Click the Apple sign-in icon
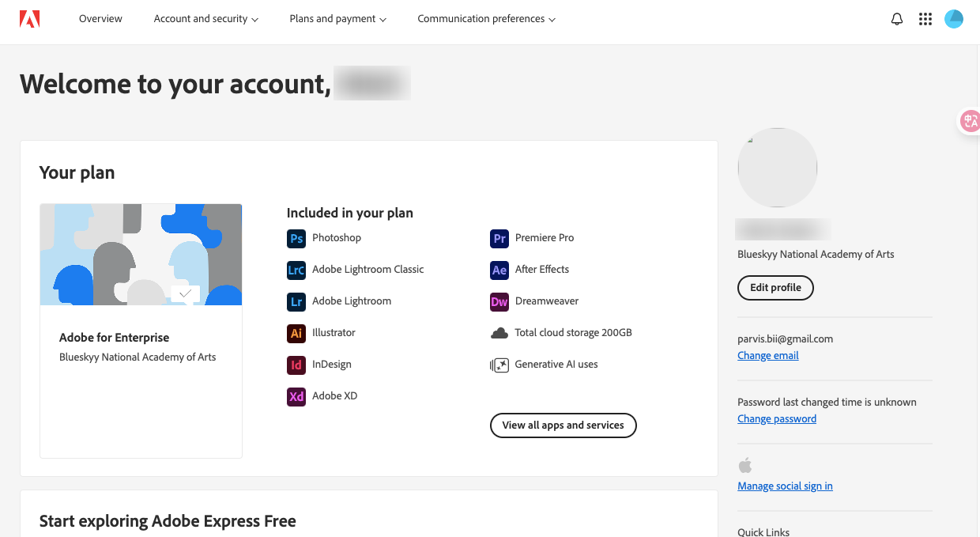 click(745, 465)
